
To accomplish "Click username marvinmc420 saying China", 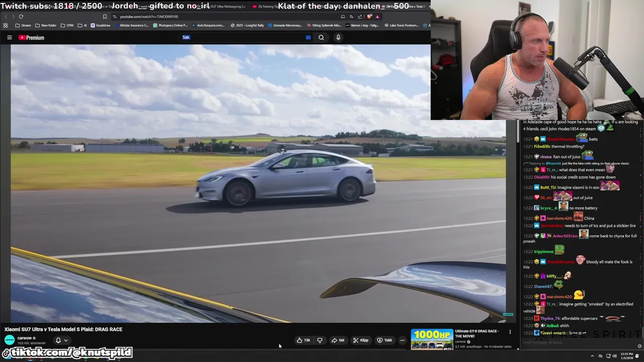I will (559, 218).
